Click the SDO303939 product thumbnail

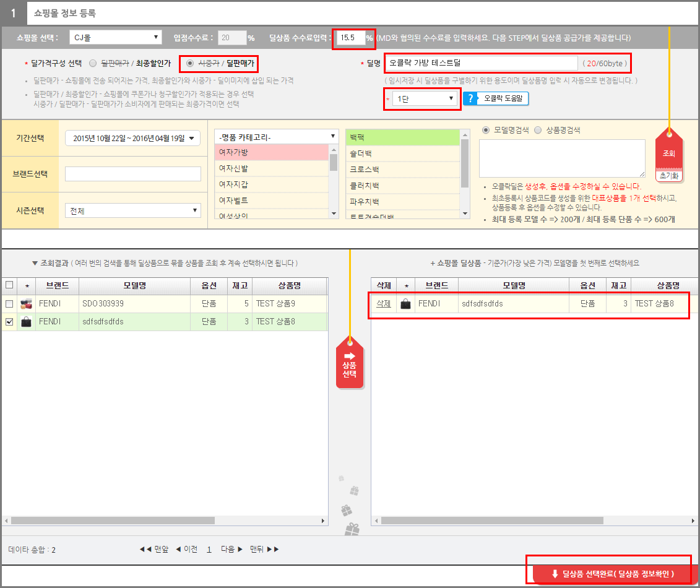26,304
